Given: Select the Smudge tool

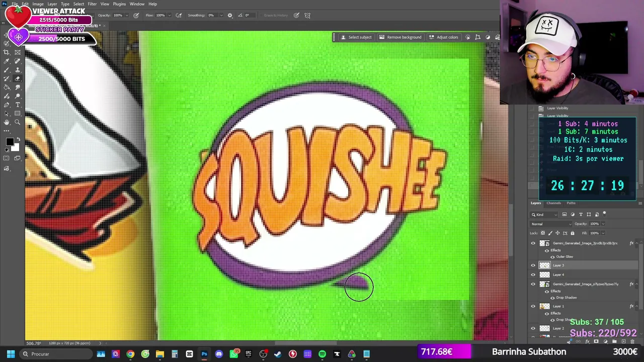Looking at the screenshot, I should tap(18, 87).
